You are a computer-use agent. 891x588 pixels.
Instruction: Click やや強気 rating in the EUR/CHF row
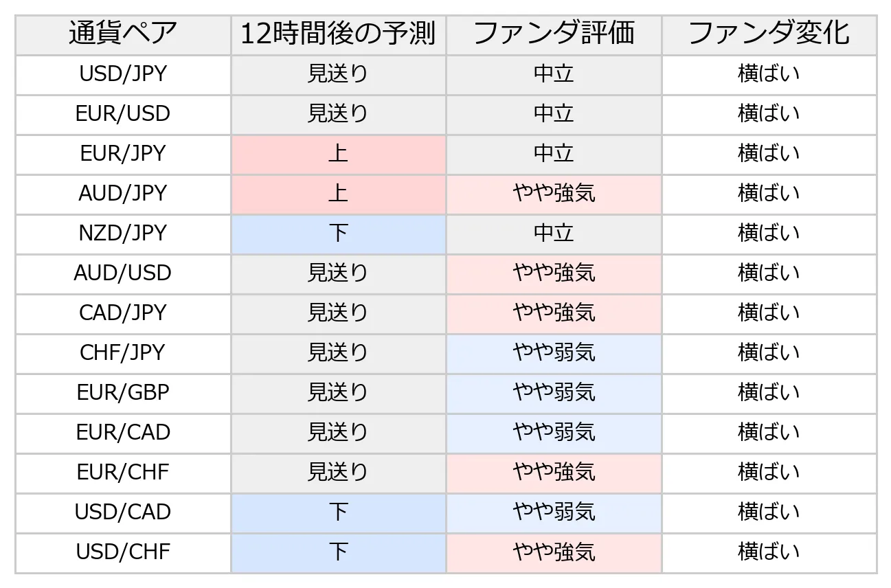click(554, 473)
